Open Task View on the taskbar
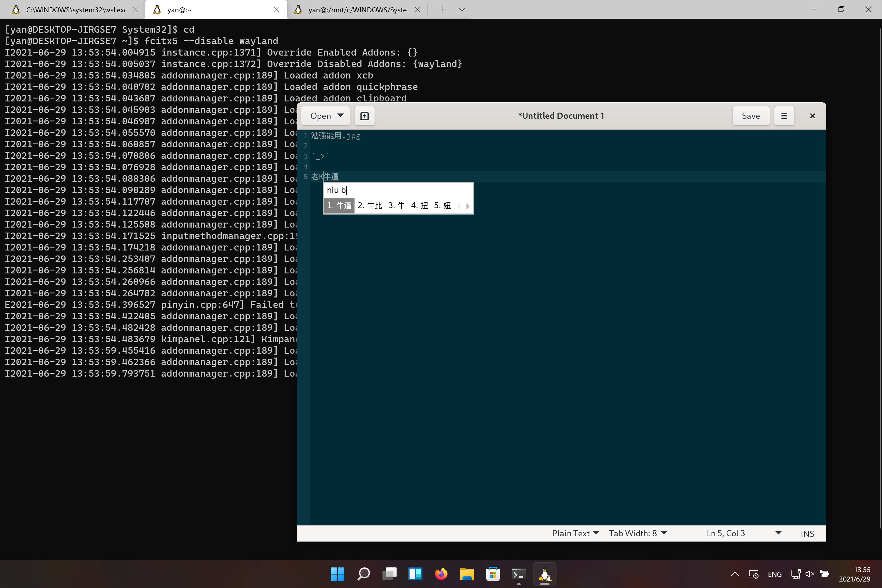Viewport: 882px width, 588px height. 389,574
